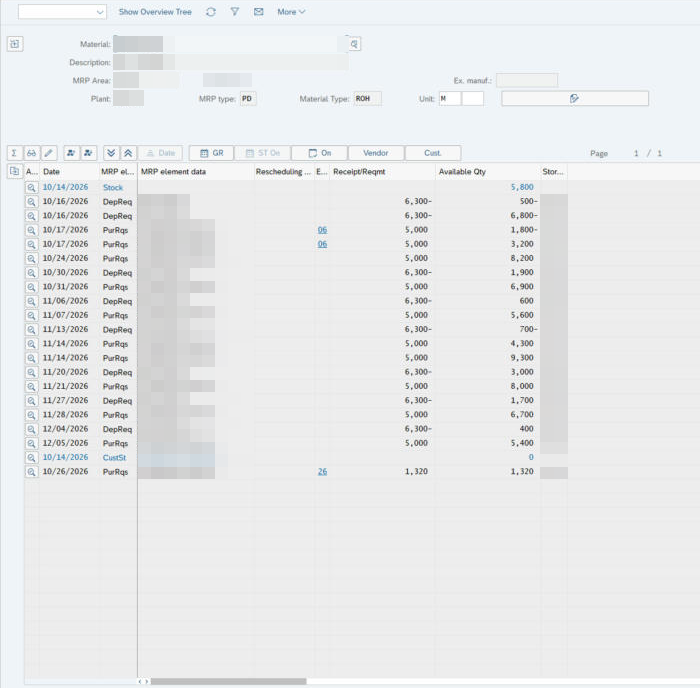Click the Vendor button
700x688 pixels.
(376, 153)
